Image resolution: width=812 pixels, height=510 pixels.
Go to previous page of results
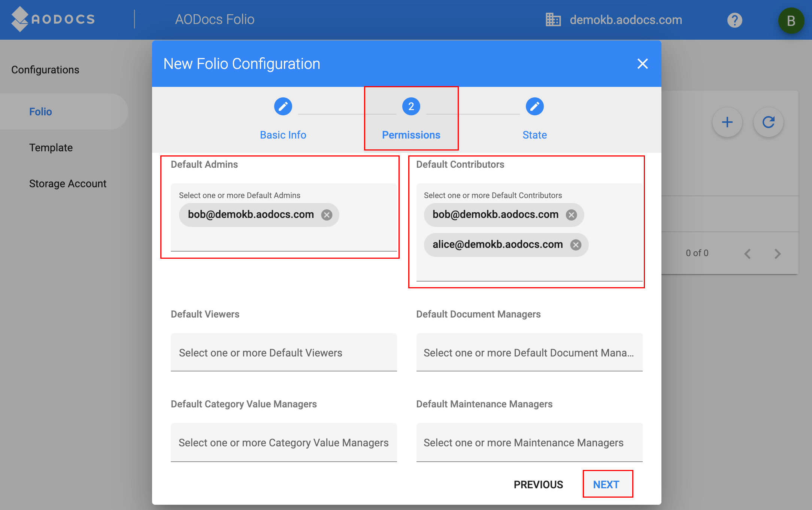748,254
